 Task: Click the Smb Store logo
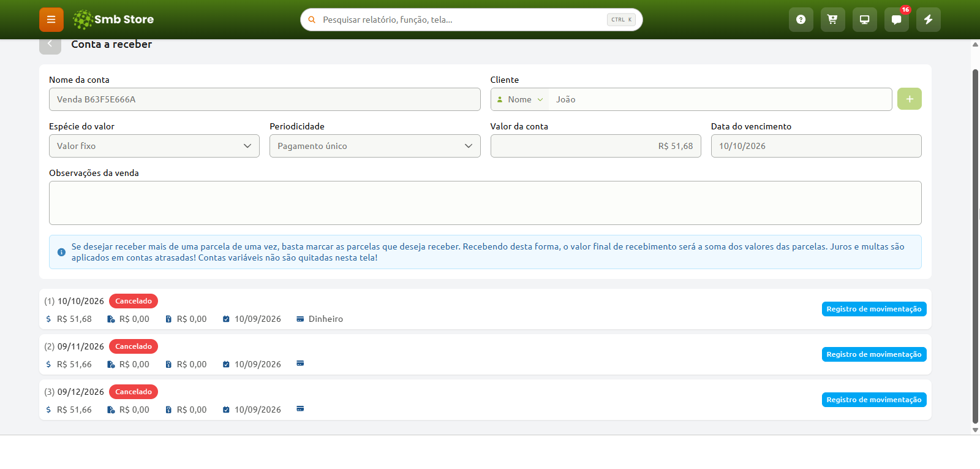(x=113, y=20)
